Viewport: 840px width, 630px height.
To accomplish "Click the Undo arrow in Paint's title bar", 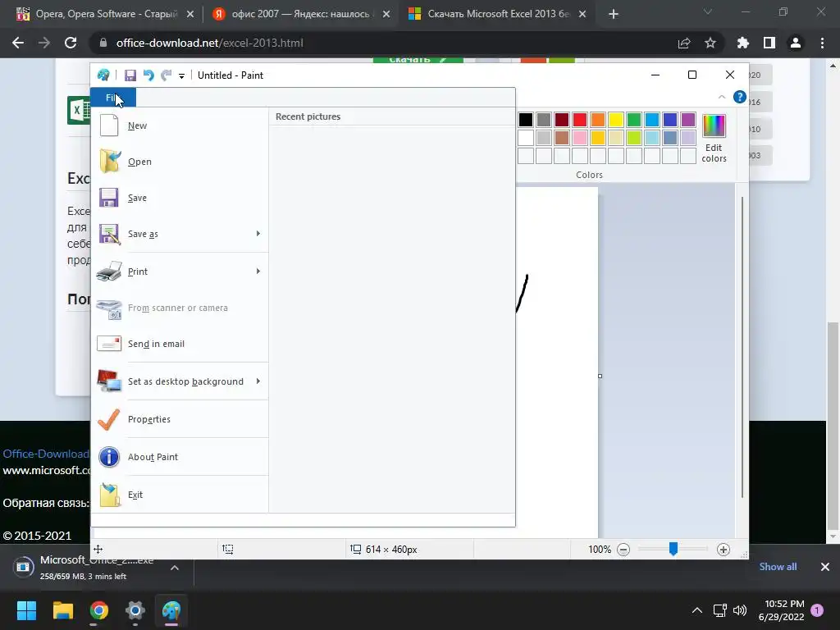I will coord(148,75).
